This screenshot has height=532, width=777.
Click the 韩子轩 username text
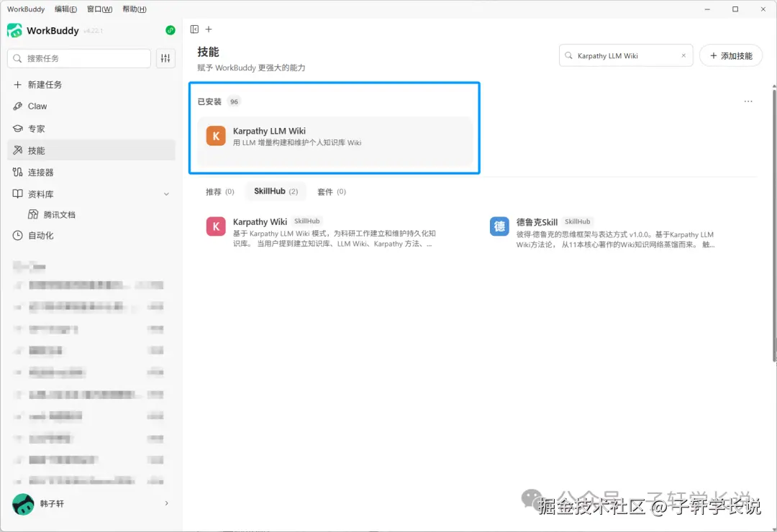52,504
